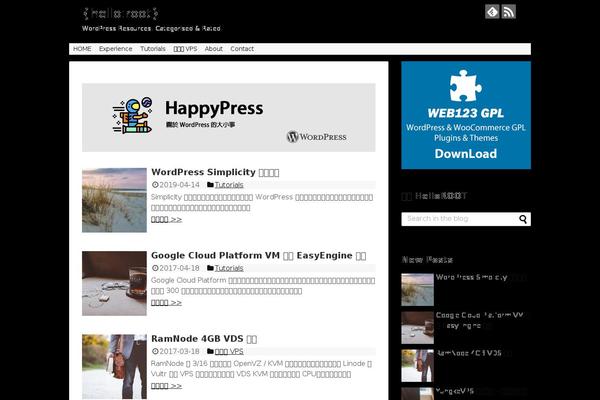Screen dimensions: 600x400
Task: Click the date 2017-03-18
Action: tap(179, 351)
